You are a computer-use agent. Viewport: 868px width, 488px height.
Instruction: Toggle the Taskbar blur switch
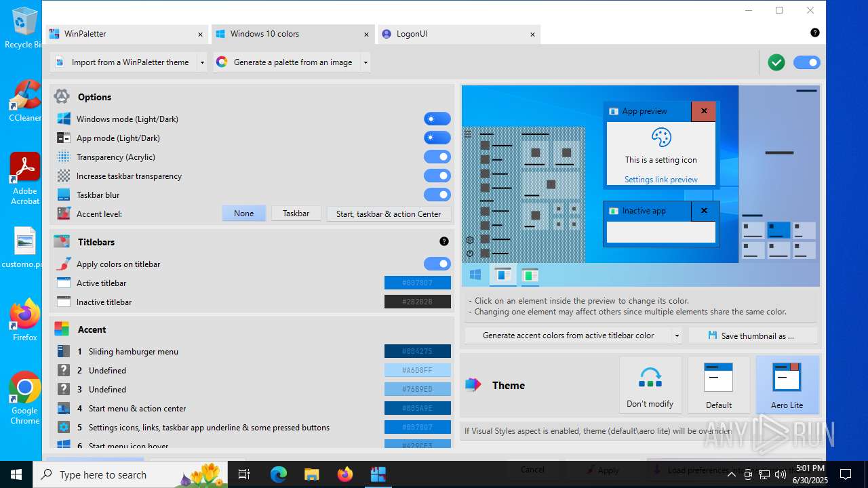[437, 195]
